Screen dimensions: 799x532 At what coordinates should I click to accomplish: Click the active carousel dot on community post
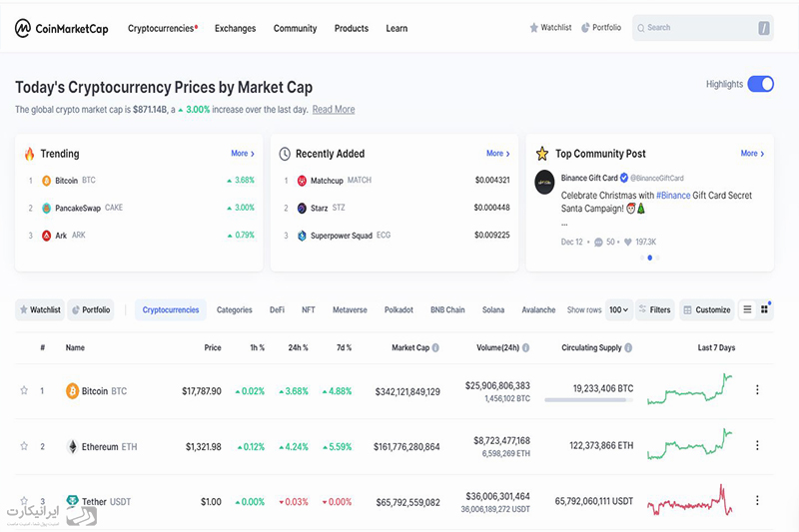(650, 258)
